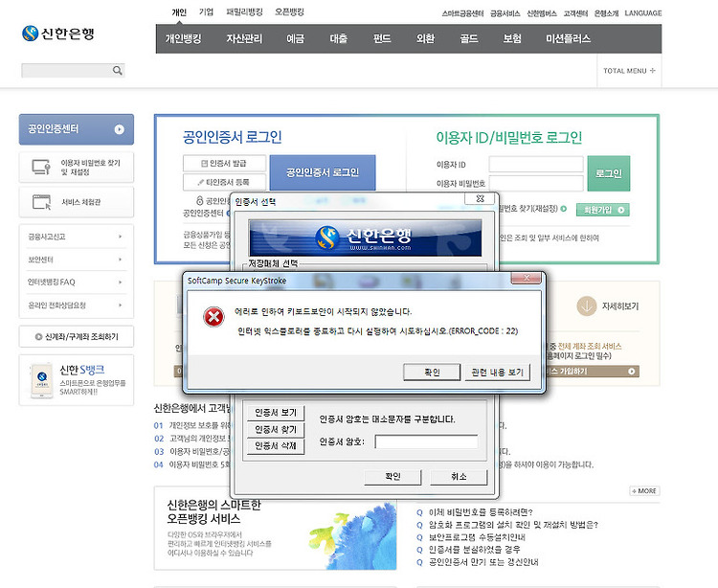The height and width of the screenshot is (588, 718).
Task: Open the 개인 top tab
Action: [x=179, y=12]
